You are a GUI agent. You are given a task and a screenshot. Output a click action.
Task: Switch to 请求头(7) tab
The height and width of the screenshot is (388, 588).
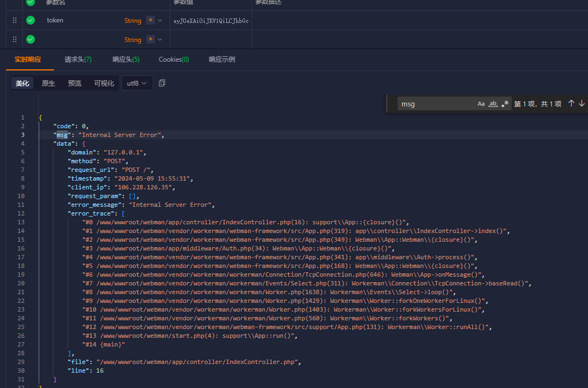78,59
